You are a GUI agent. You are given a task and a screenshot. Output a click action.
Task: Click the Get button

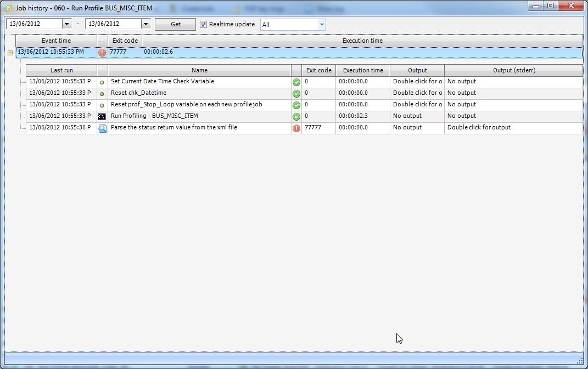point(175,24)
